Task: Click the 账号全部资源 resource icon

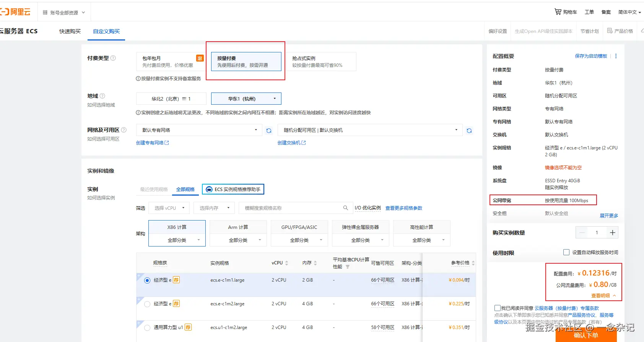Action: [x=45, y=13]
